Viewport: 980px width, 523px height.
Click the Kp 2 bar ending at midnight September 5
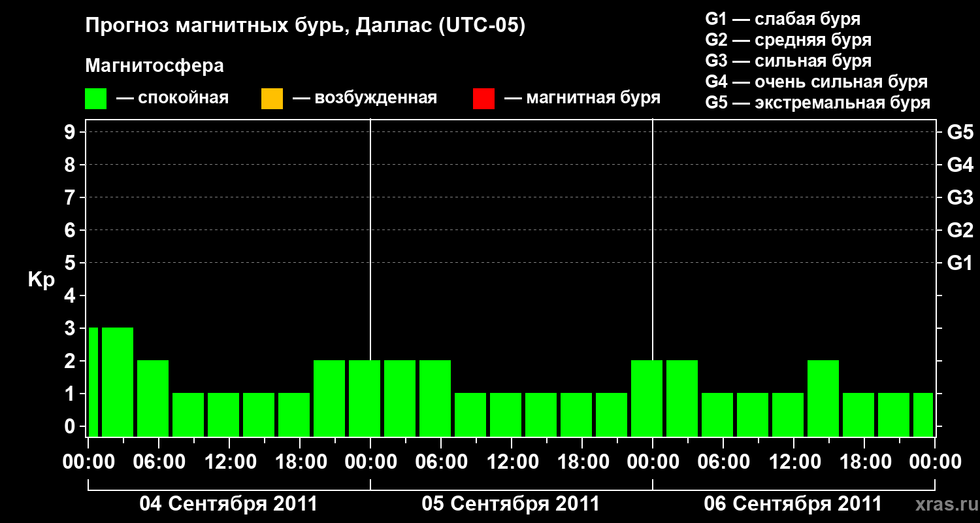tap(365, 398)
